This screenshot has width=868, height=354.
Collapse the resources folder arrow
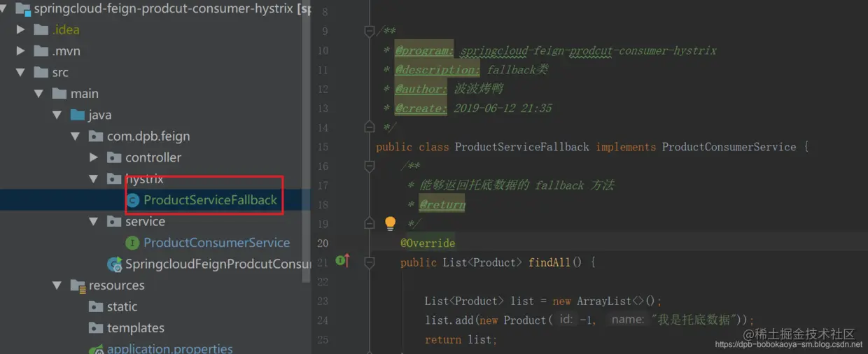pyautogui.click(x=57, y=285)
